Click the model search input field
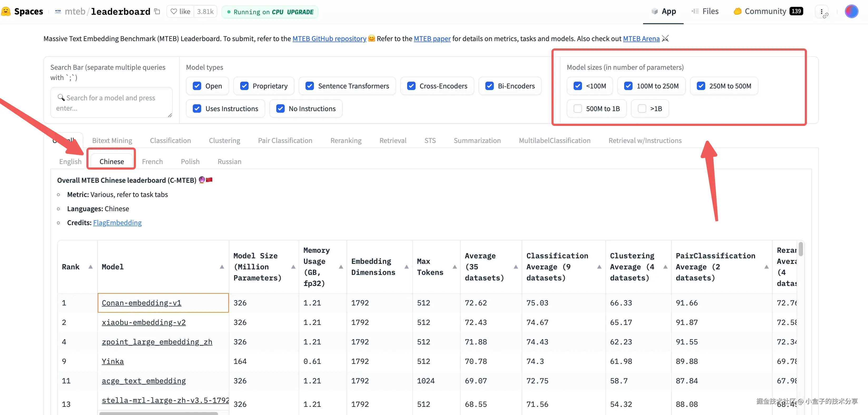Image resolution: width=868 pixels, height=415 pixels. coord(111,103)
